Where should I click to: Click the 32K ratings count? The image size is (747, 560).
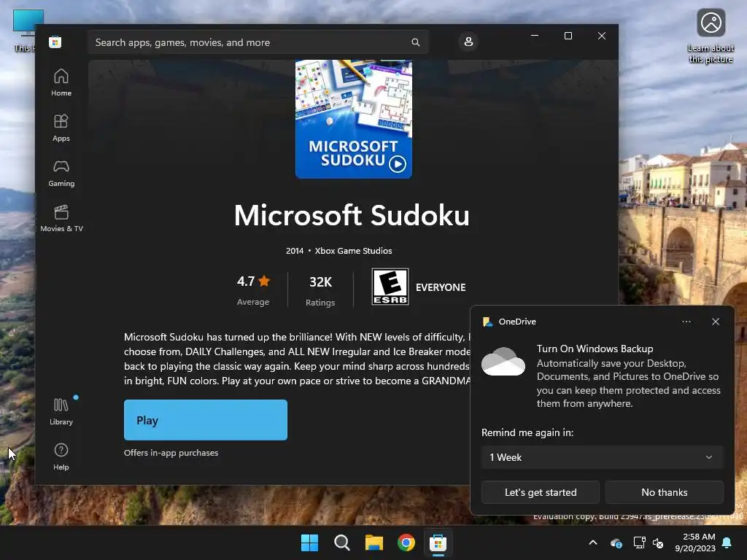[x=320, y=289]
